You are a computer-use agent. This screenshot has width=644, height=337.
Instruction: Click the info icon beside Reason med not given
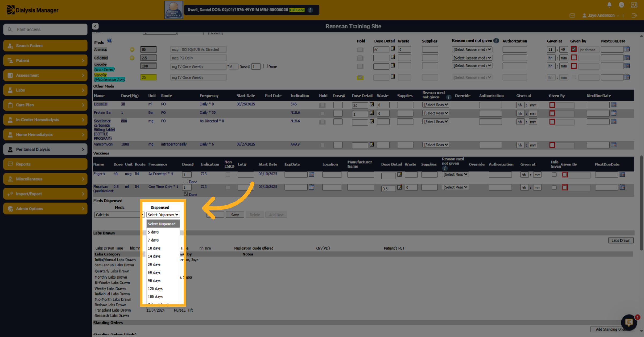[496, 41]
